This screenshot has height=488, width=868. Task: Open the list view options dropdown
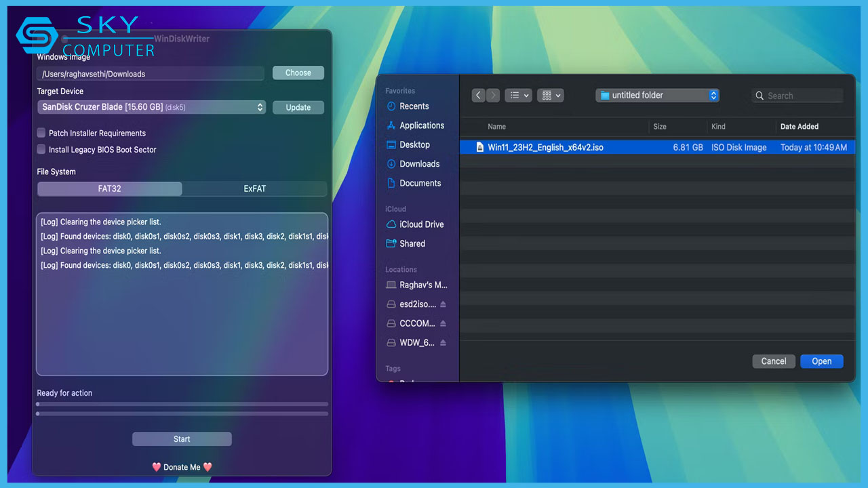[x=518, y=96]
